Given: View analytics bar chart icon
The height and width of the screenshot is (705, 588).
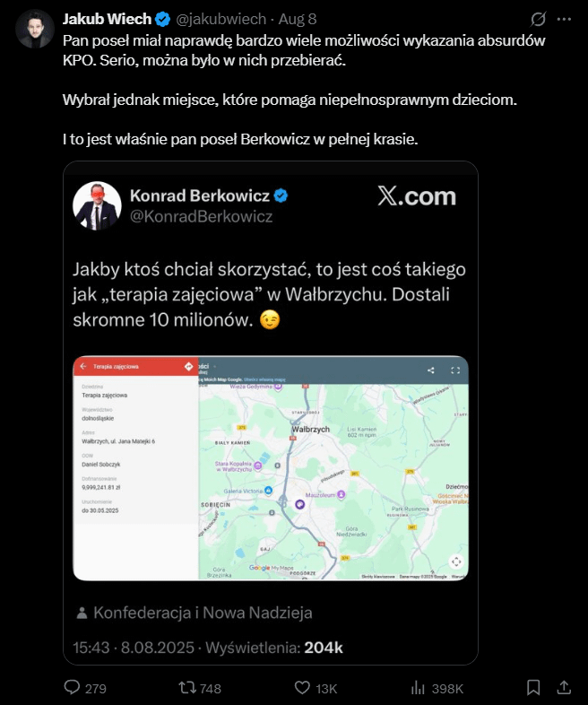Looking at the screenshot, I should click(418, 687).
